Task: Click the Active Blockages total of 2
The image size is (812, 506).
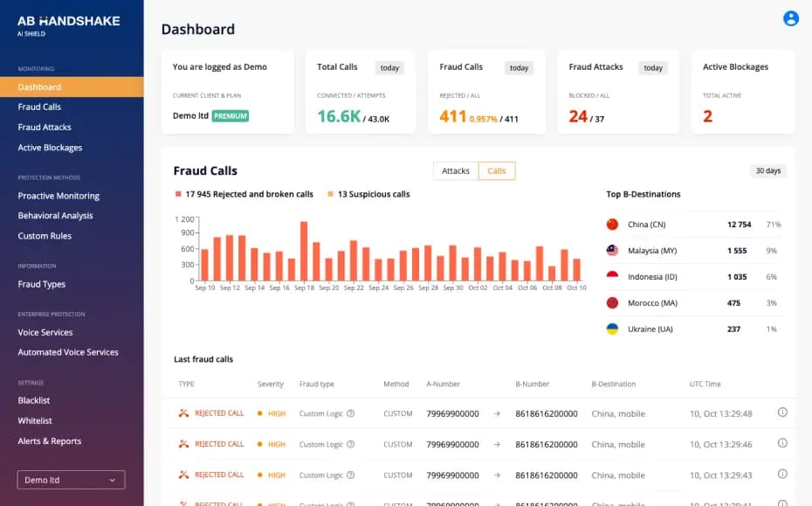Action: (707, 116)
